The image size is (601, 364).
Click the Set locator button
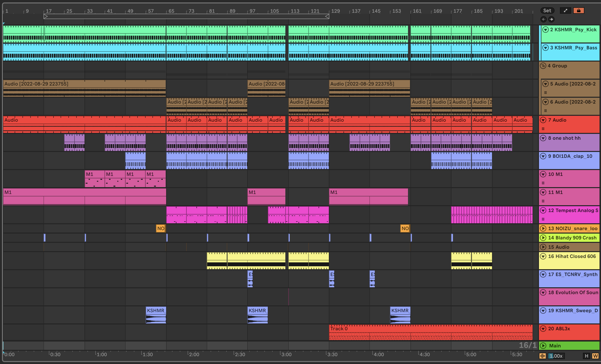click(547, 11)
